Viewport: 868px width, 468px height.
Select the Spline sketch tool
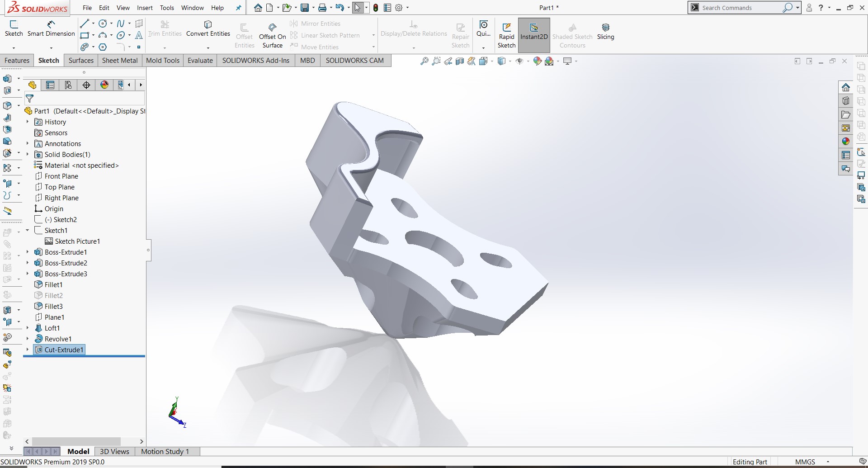tap(121, 24)
